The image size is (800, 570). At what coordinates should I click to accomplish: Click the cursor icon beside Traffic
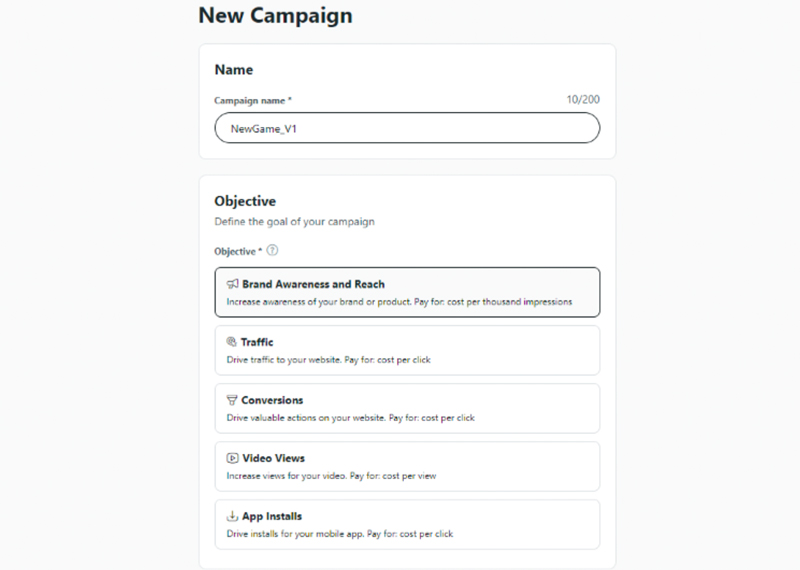pyautogui.click(x=232, y=341)
